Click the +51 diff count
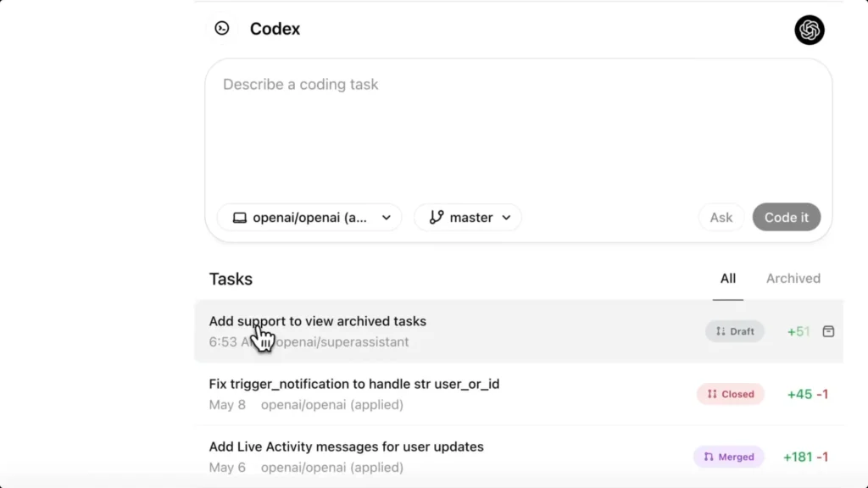Screen dimensions: 868x488 coord(798,331)
